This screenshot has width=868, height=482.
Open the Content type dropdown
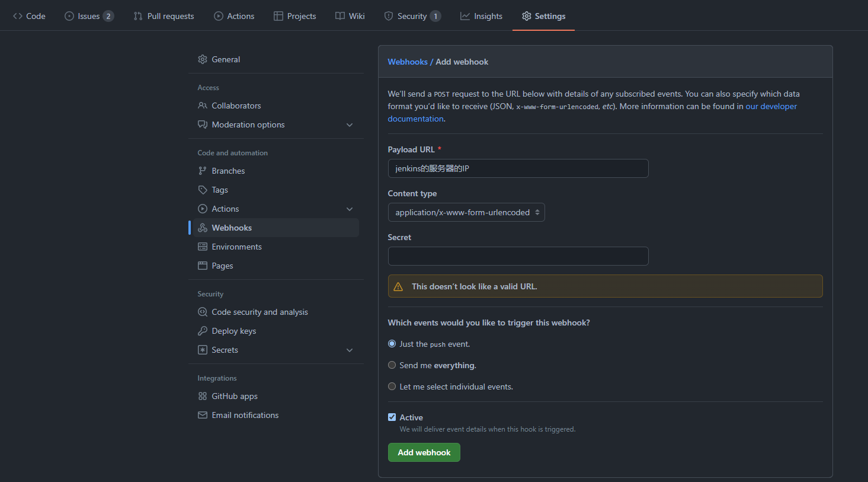pos(466,212)
